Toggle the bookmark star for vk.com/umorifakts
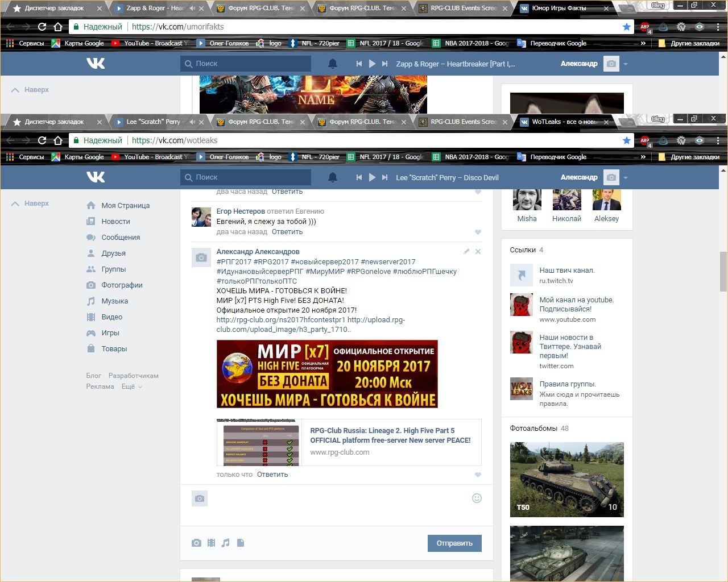 627,27
